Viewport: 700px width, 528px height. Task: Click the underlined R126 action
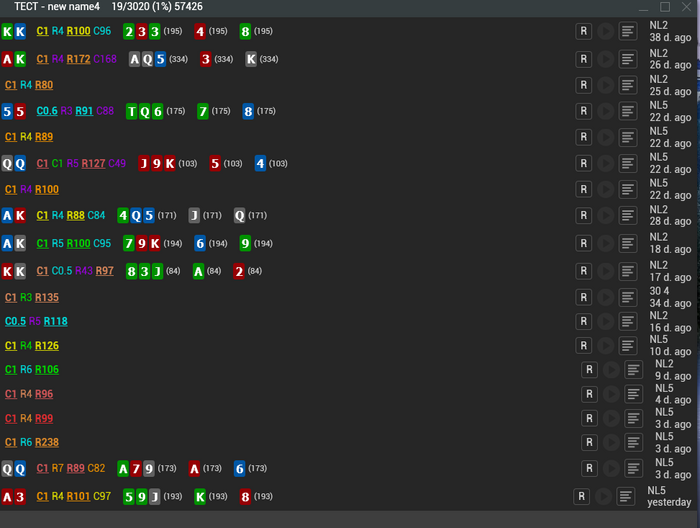(x=47, y=345)
